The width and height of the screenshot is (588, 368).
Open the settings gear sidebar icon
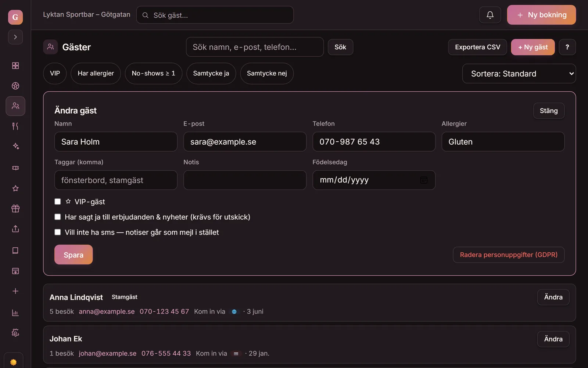coord(15,333)
